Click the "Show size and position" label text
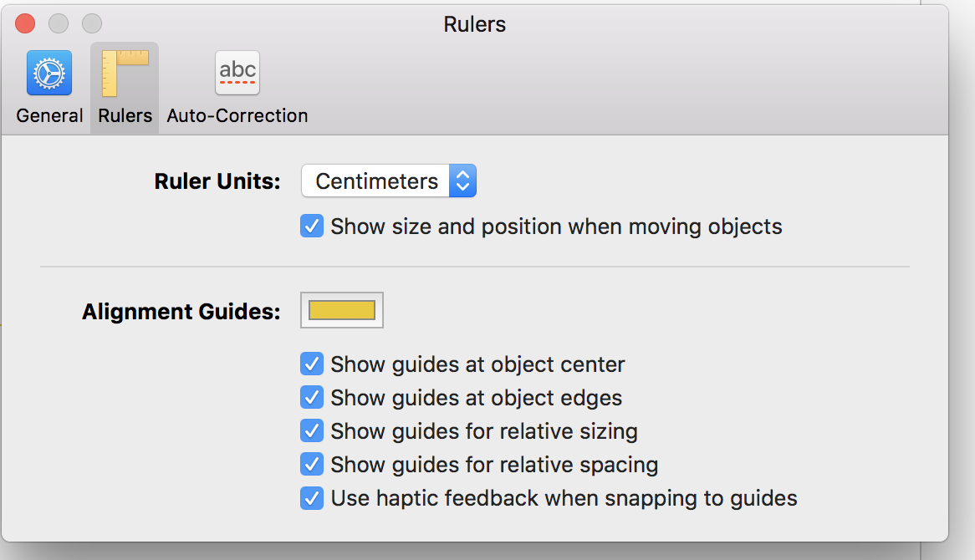The height and width of the screenshot is (560, 975). pos(556,227)
